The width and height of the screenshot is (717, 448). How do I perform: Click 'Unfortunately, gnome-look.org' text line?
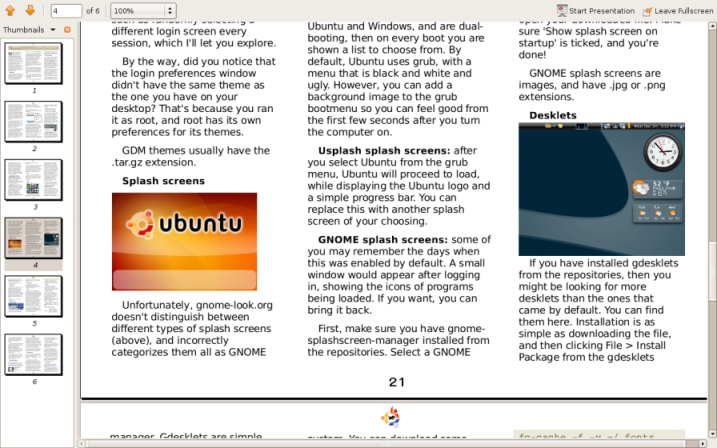pyautogui.click(x=197, y=305)
